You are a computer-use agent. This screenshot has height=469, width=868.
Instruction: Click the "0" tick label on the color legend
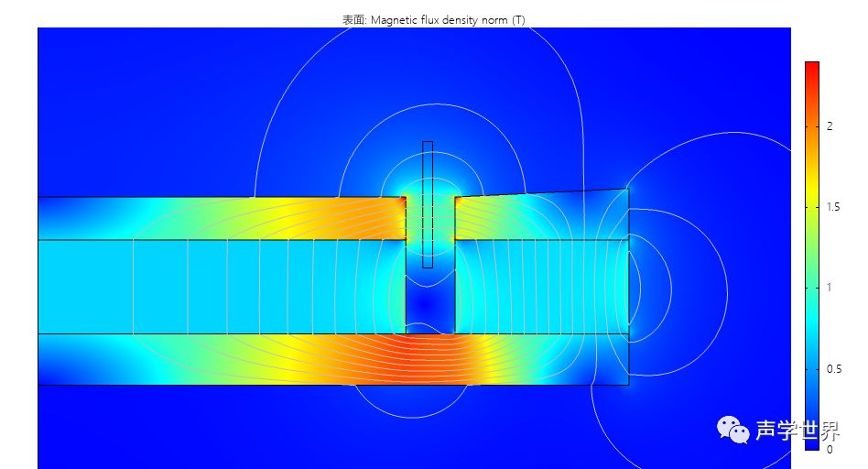(x=830, y=449)
